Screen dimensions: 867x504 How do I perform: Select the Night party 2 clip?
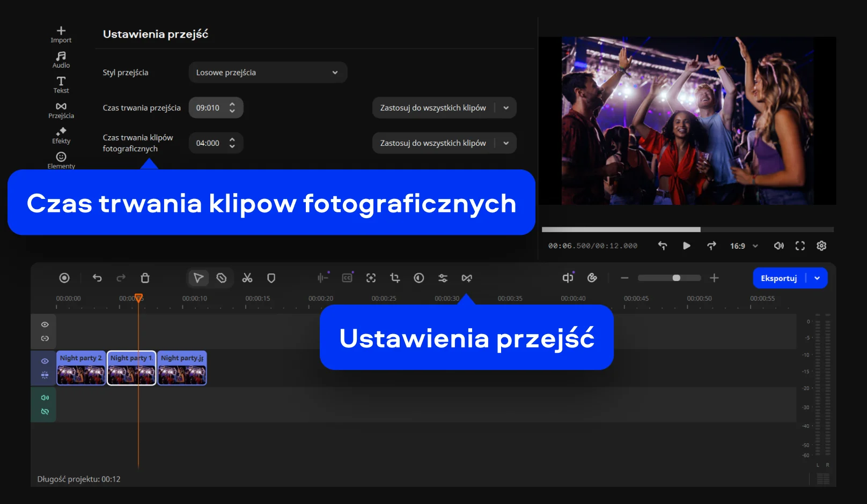[81, 368]
